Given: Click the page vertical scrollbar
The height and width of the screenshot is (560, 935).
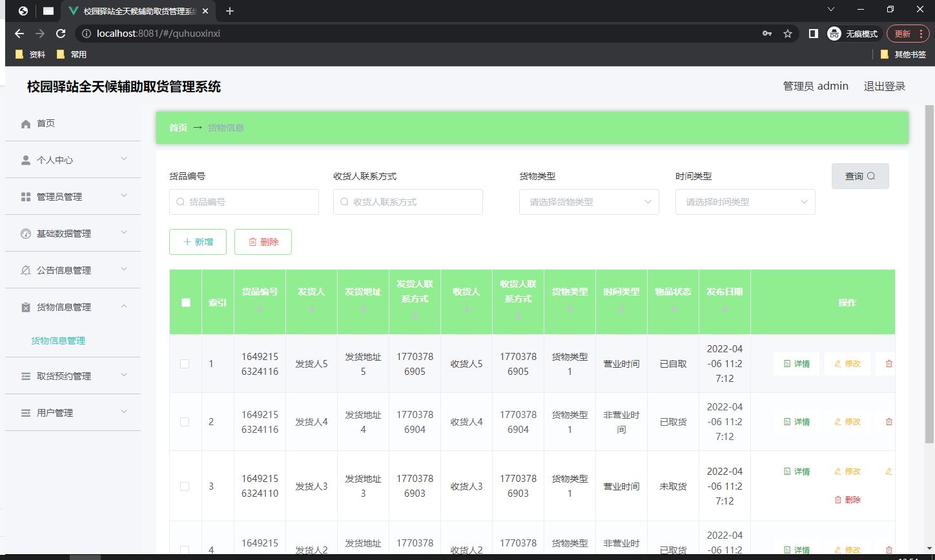Looking at the screenshot, I should 930,274.
